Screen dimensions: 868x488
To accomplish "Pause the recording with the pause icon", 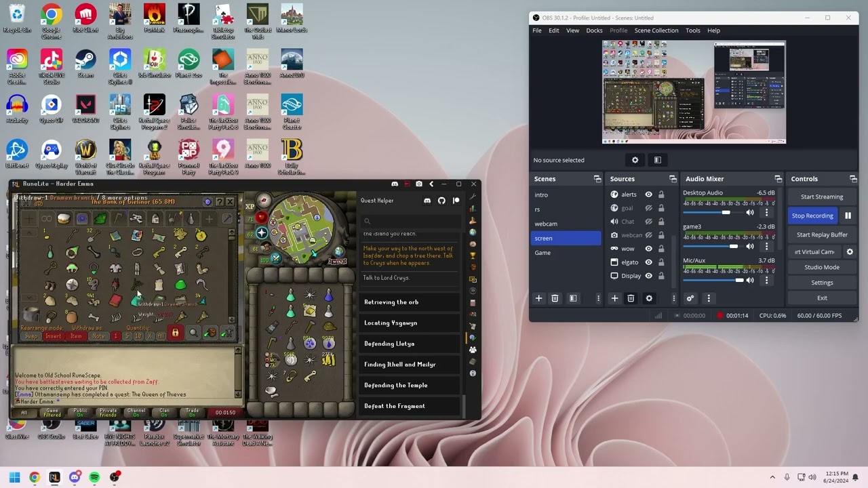I will tap(848, 216).
